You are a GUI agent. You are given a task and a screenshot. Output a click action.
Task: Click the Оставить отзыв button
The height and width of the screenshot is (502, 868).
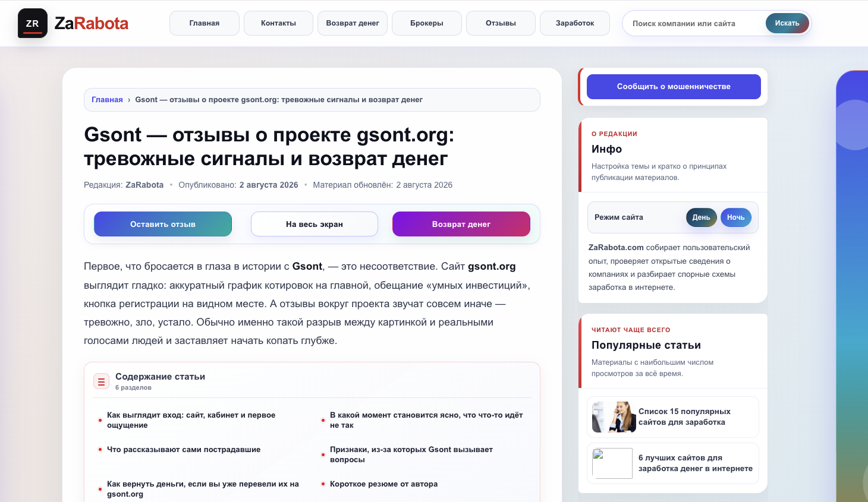163,224
